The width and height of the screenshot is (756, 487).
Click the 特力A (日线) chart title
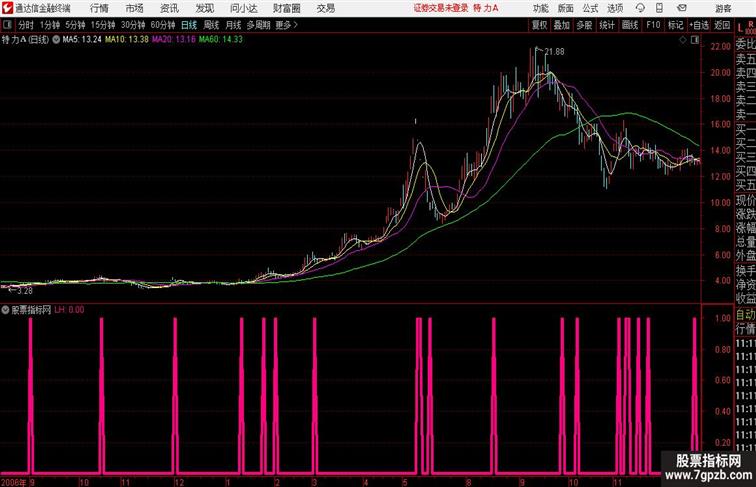[25, 40]
